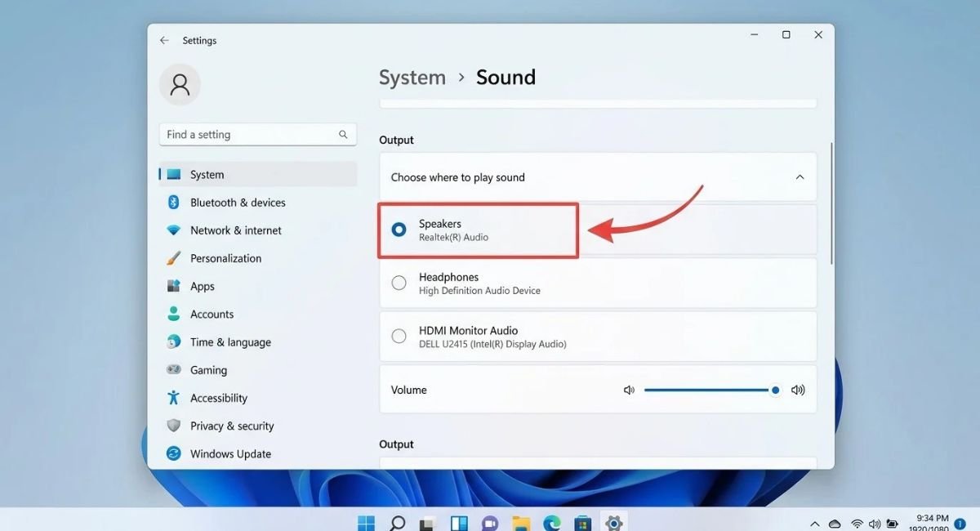This screenshot has width=980, height=531.
Task: Go back with Settings back arrow
Action: tap(164, 40)
